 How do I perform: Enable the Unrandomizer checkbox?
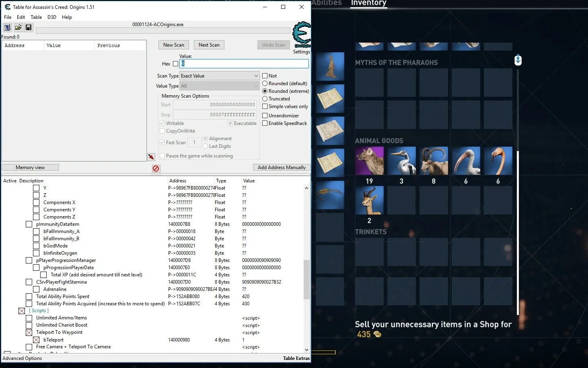point(265,116)
